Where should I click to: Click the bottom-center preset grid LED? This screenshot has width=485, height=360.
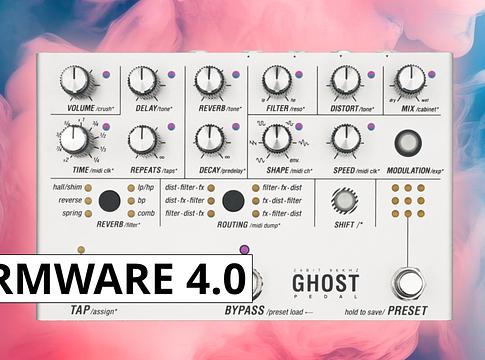(x=408, y=214)
